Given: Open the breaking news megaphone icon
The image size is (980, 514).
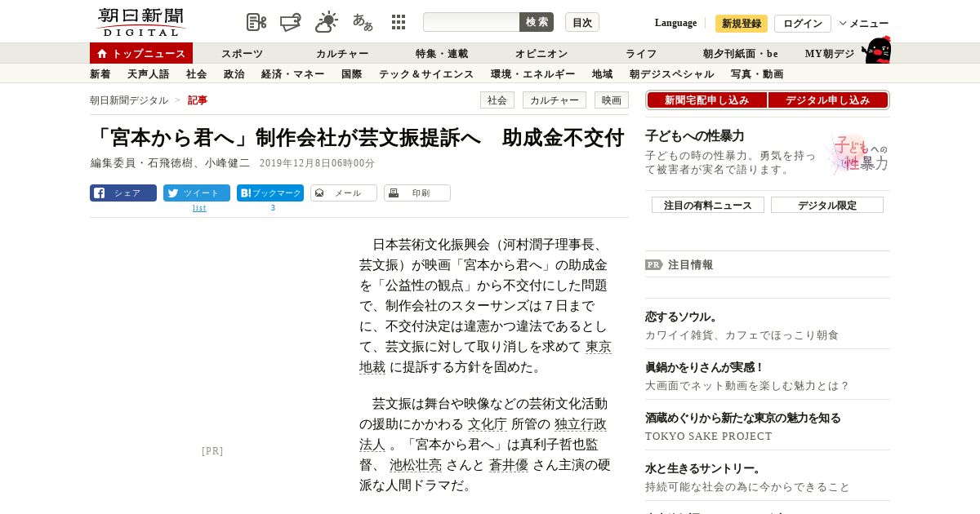Looking at the screenshot, I should 291,22.
